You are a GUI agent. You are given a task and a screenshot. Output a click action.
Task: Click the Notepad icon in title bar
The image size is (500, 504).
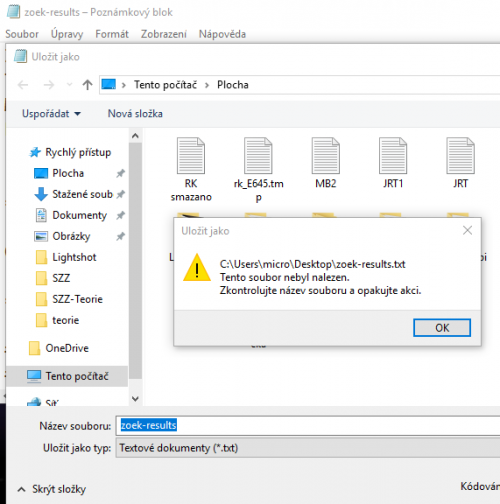click(x=13, y=12)
